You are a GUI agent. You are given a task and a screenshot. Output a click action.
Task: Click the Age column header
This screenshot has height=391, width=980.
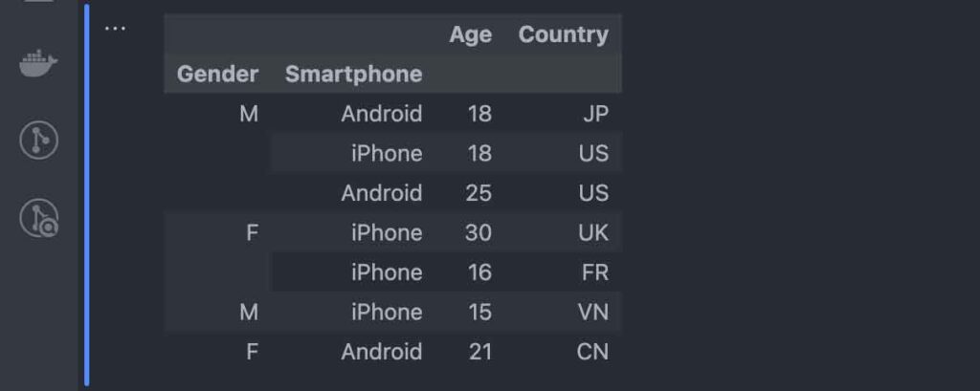(470, 34)
